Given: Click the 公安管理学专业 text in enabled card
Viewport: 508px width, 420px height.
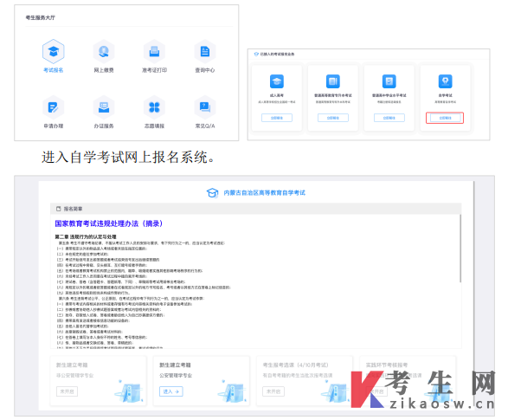Looking at the screenshot, I should click(x=176, y=375).
